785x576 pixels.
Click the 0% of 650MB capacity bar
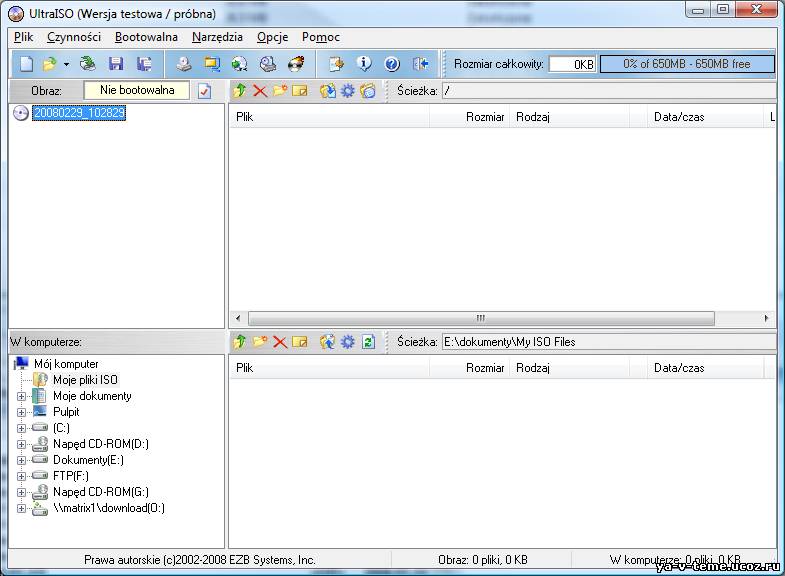coord(687,64)
